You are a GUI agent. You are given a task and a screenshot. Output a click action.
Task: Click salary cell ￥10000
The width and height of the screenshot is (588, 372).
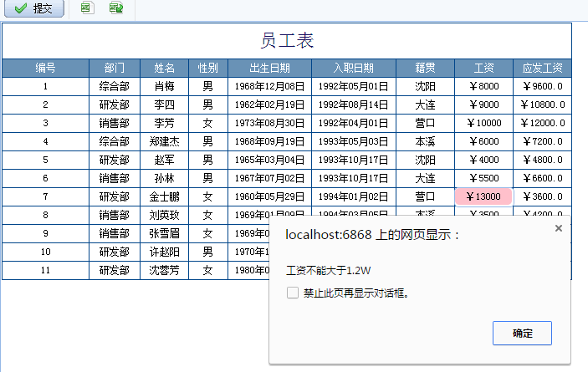pos(483,123)
